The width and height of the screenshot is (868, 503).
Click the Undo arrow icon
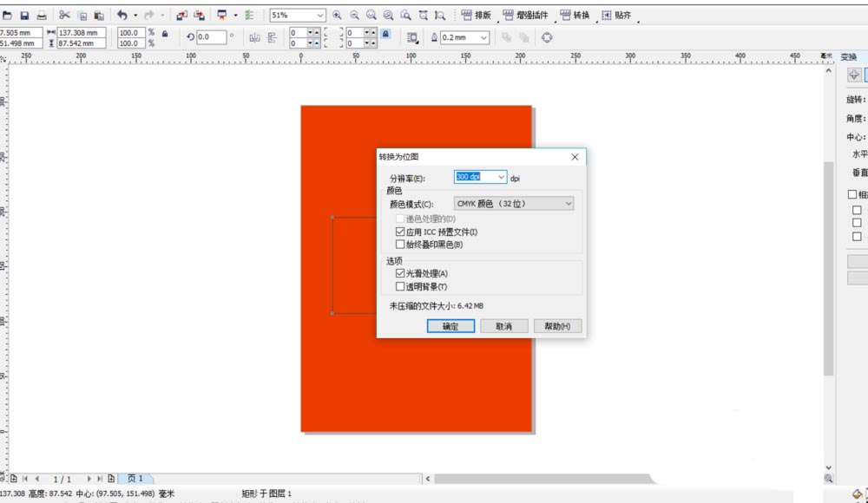(123, 15)
